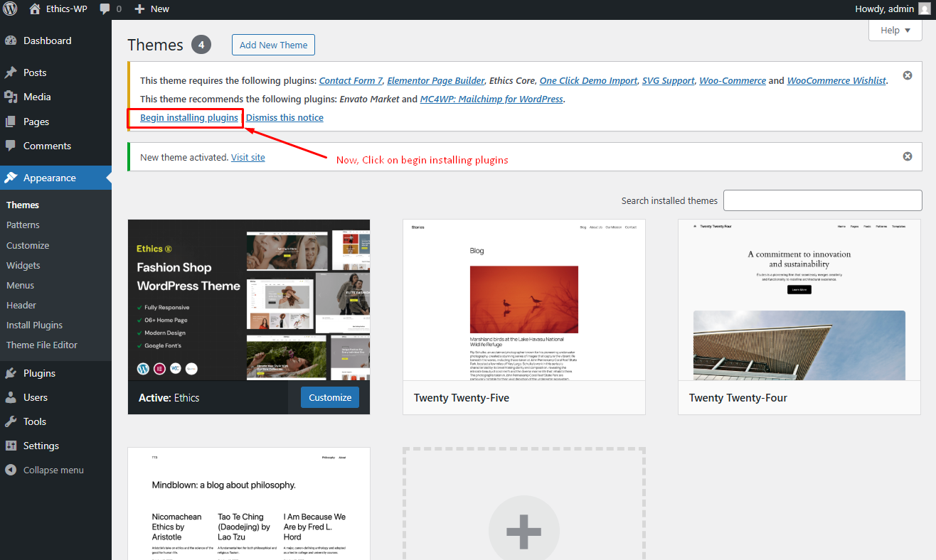Click Collapse menu label

[x=53, y=470]
